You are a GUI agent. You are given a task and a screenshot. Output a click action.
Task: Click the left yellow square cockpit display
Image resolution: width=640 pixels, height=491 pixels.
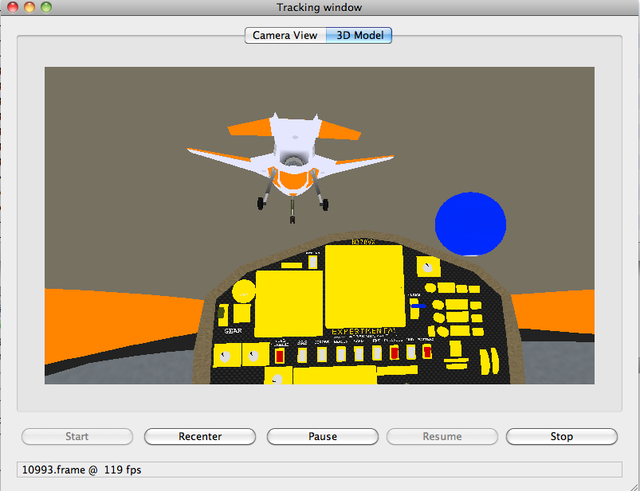pos(289,301)
